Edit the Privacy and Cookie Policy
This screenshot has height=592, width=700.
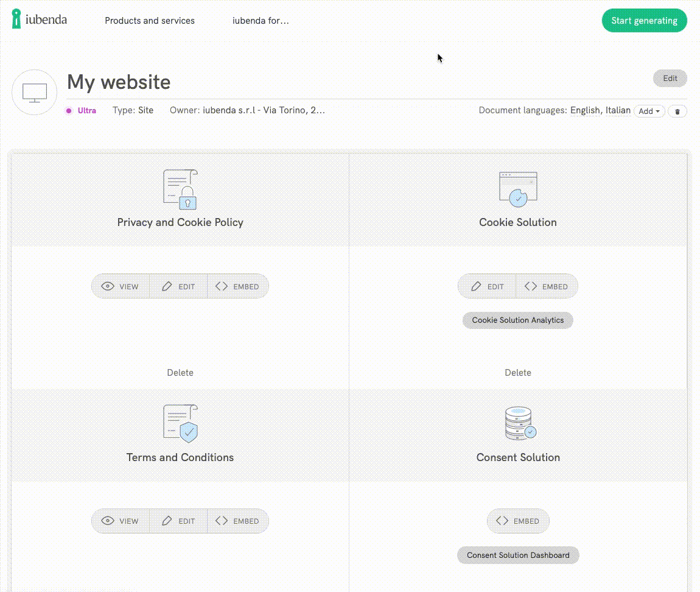pos(179,286)
